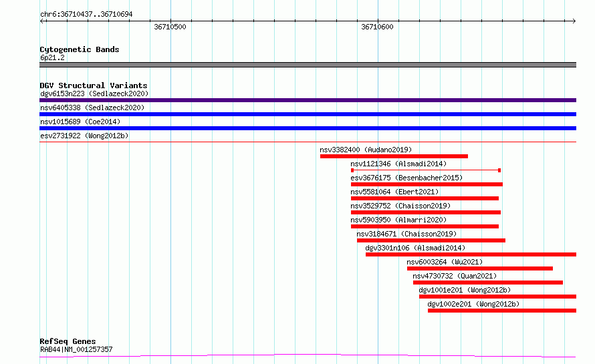
Task: Open the nsv5581064 (Ebert2021) label
Action: pyautogui.click(x=394, y=192)
